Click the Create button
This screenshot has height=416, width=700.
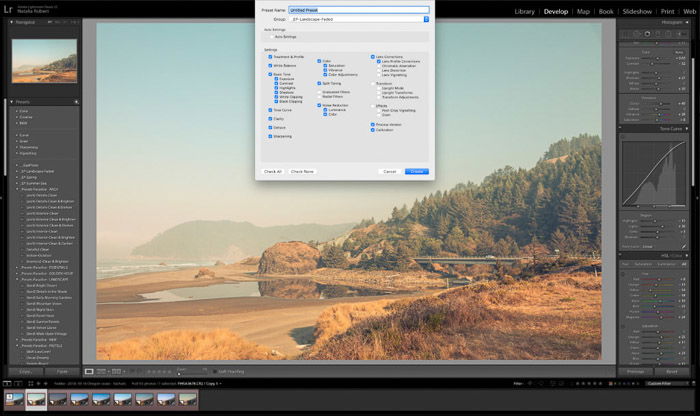[417, 171]
